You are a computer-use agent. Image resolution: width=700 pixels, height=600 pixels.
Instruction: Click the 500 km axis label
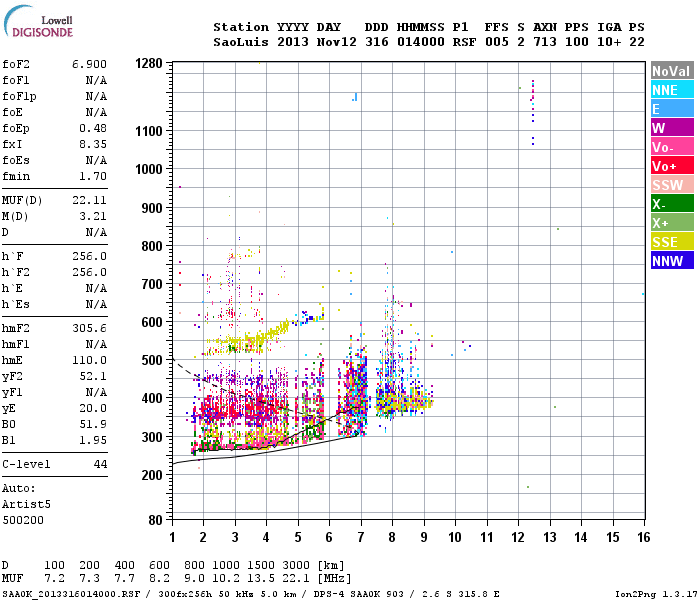coord(152,360)
